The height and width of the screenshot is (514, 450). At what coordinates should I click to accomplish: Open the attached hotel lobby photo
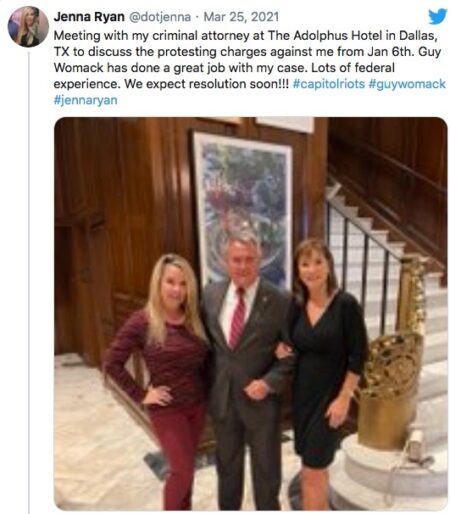tap(251, 313)
